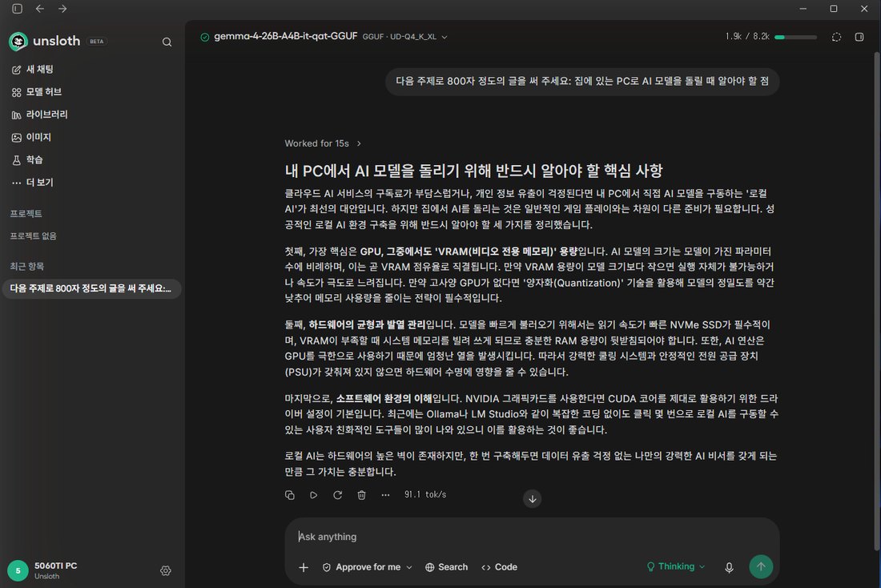Click the response heading '내 PC에서 AI 모델을 돌리기 위해'
This screenshot has width=881, height=588.
tap(473, 171)
